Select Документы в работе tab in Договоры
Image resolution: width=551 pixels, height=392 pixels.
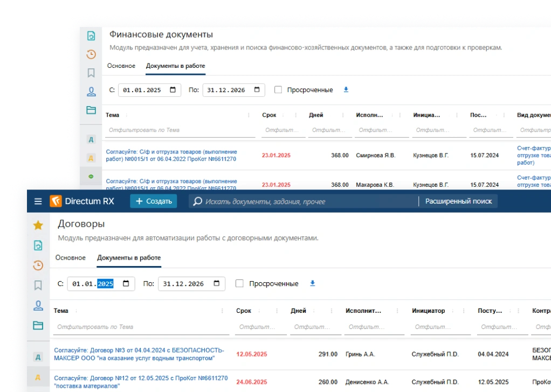tap(129, 257)
